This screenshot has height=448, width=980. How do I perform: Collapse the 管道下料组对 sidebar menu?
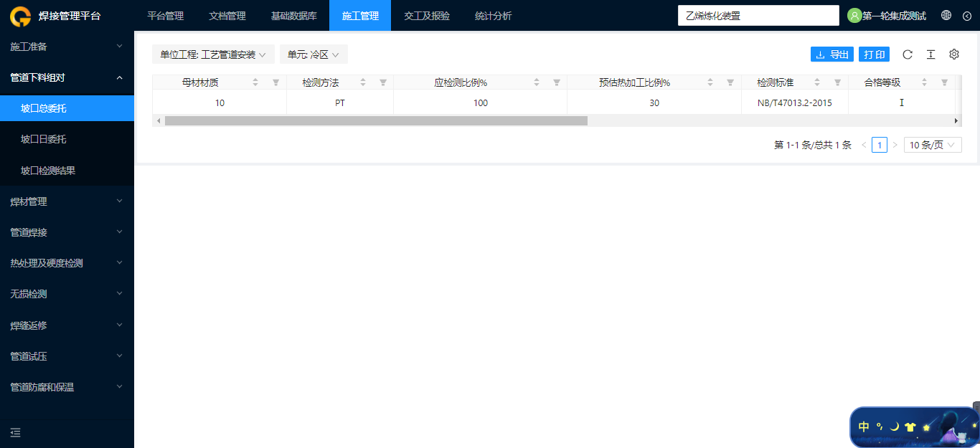click(x=67, y=77)
